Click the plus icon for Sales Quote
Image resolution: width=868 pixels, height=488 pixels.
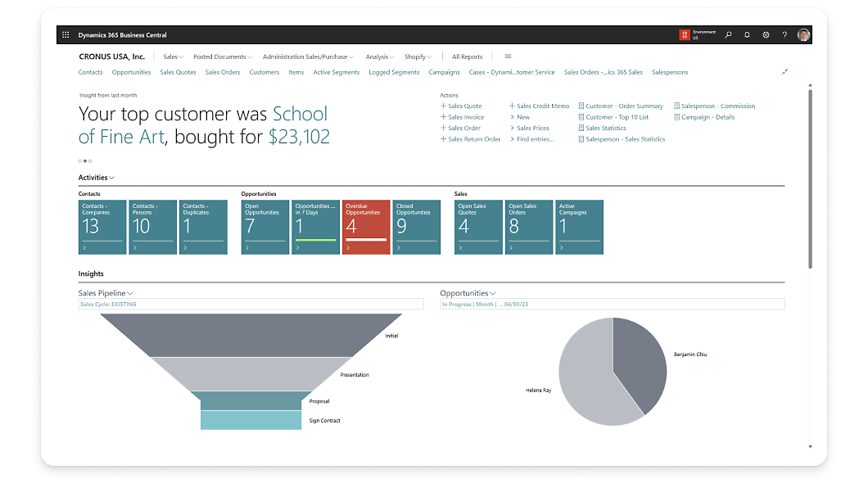(x=443, y=106)
